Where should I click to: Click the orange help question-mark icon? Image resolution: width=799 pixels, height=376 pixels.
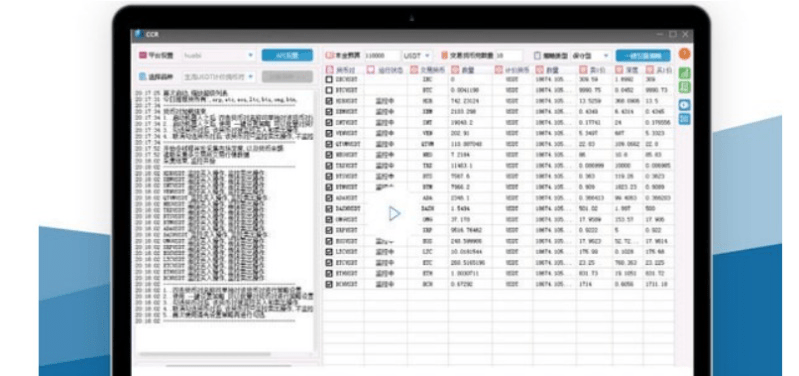point(684,54)
